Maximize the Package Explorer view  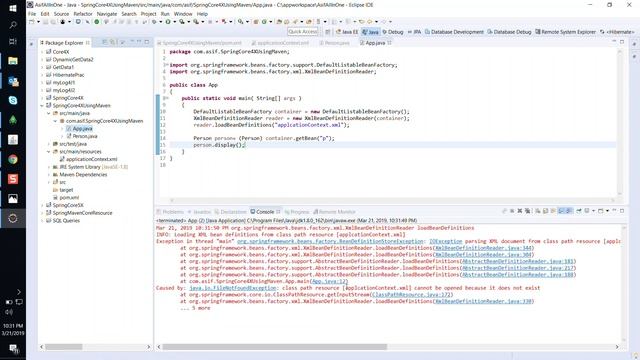tap(147, 42)
